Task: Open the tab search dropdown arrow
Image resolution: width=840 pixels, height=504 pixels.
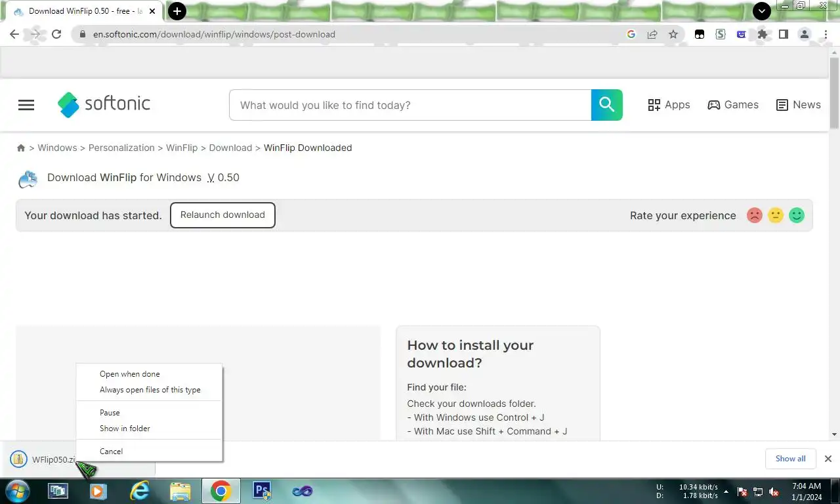Action: coord(761,11)
